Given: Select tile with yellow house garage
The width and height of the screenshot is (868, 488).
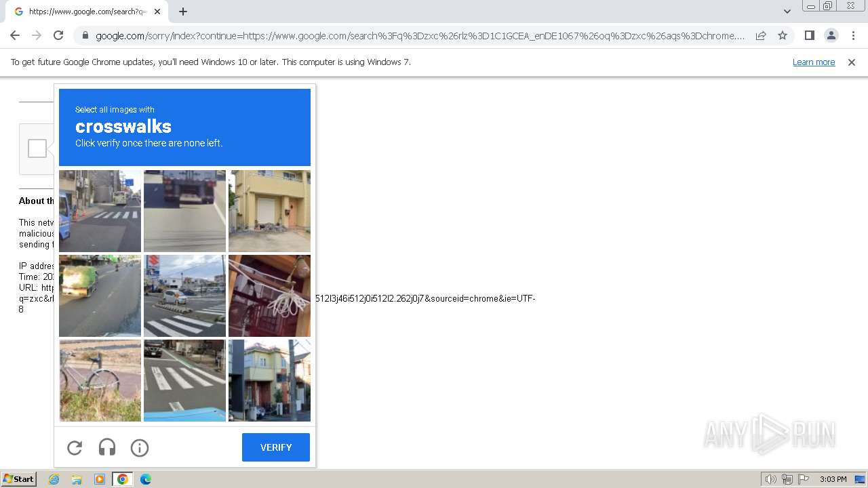Looking at the screenshot, I should click(269, 211).
